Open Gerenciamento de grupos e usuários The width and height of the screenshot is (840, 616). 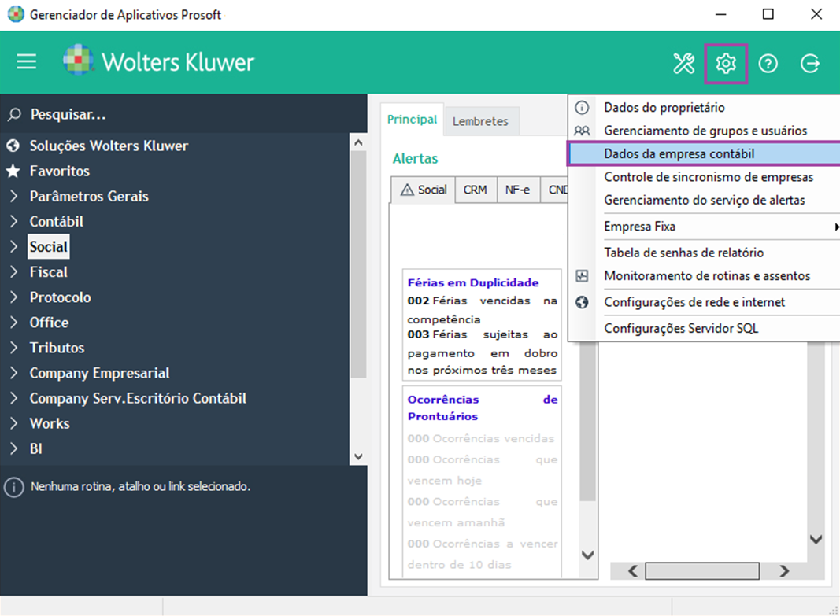pos(704,131)
